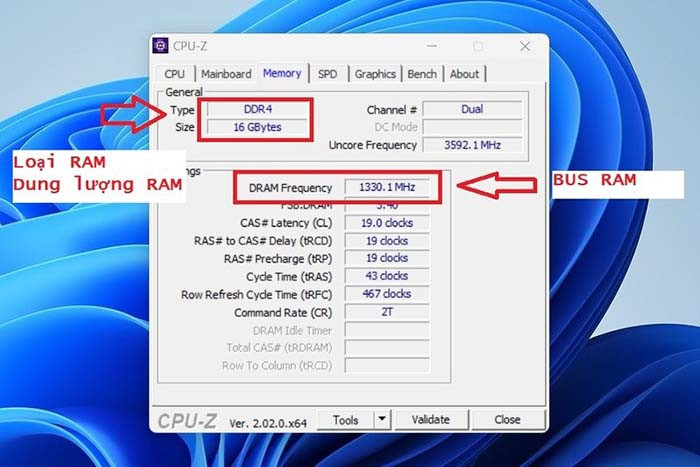This screenshot has width=700, height=467.
Task: Click the 3592.1 MHz uncore frequency value
Action: click(472, 145)
